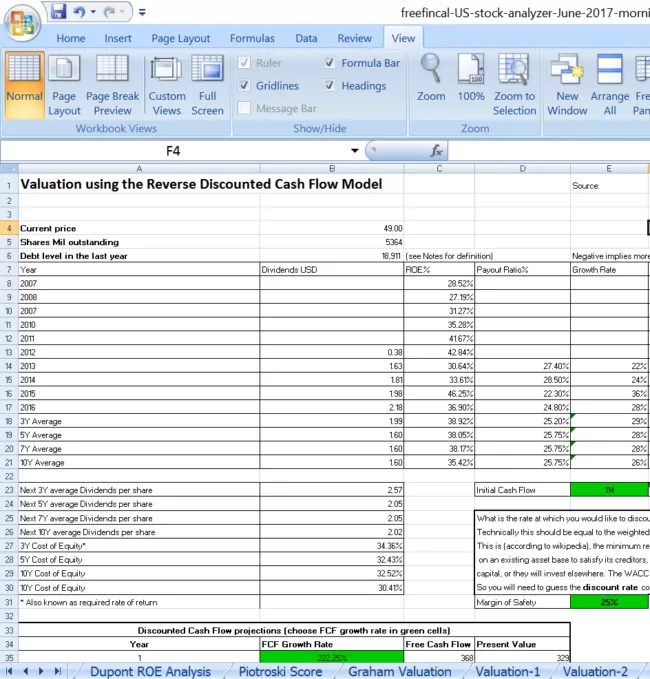Viewport: 650px width, 679px height.
Task: Open Customize Quick Access Toolbar menu
Action: point(142,13)
